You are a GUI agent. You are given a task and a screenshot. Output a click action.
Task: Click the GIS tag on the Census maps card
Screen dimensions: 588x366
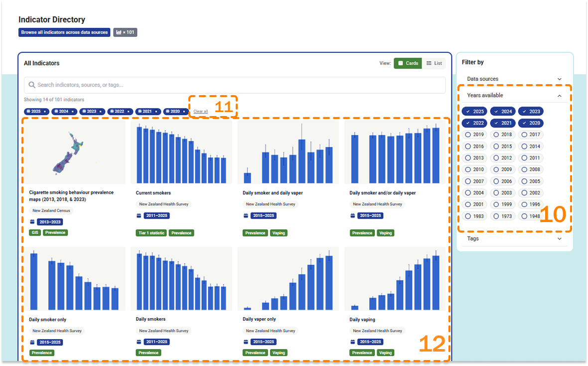click(x=34, y=233)
